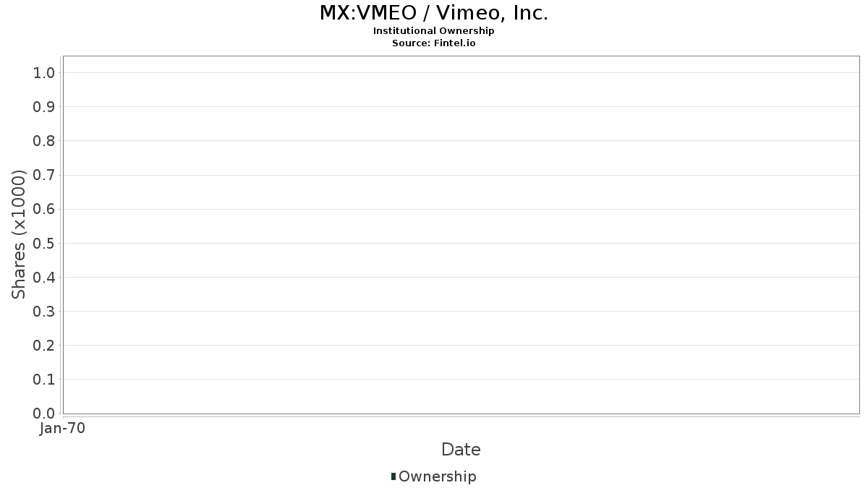The width and height of the screenshot is (868, 488).
Task: Select the chart title MX:VMEO / Vimeo, Inc.
Action: (434, 13)
